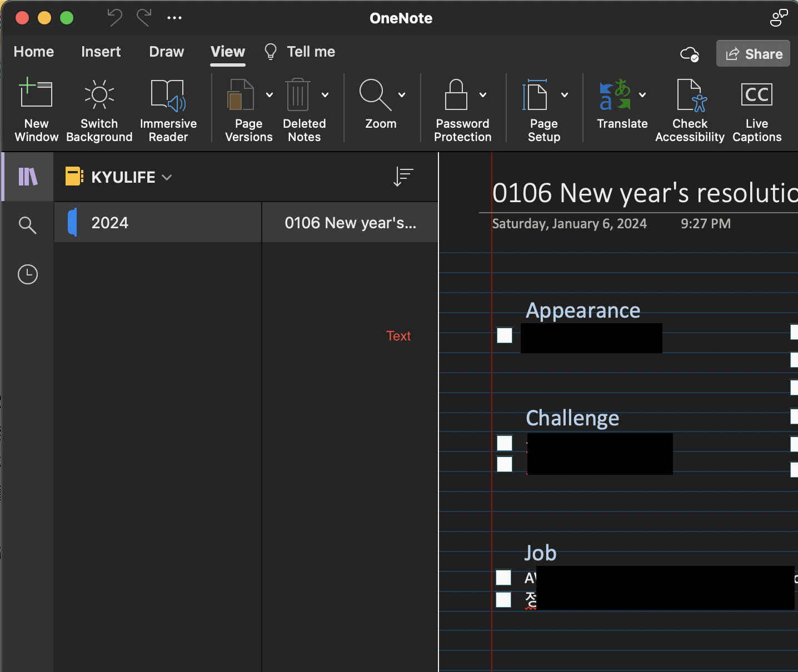
Task: Click the sort pages icon
Action: click(403, 177)
